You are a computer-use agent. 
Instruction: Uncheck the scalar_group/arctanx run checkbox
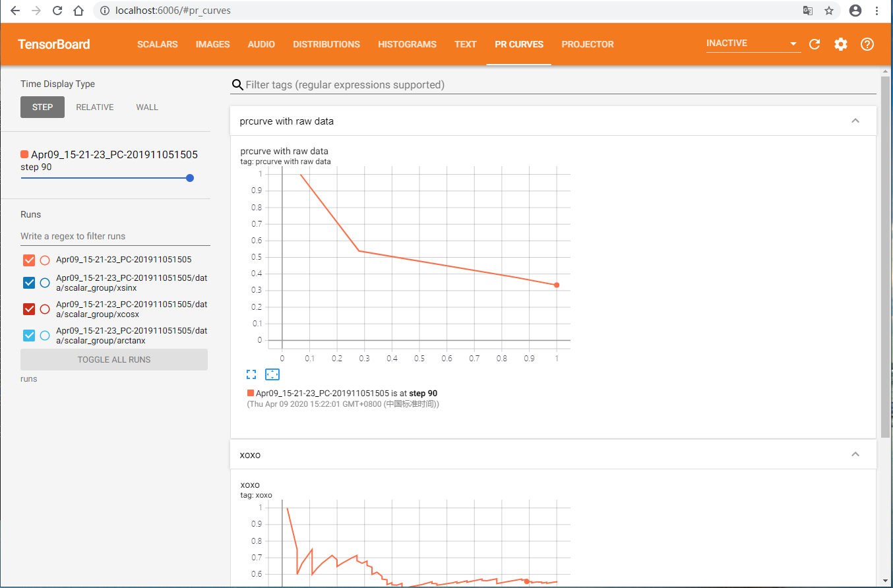(29, 336)
